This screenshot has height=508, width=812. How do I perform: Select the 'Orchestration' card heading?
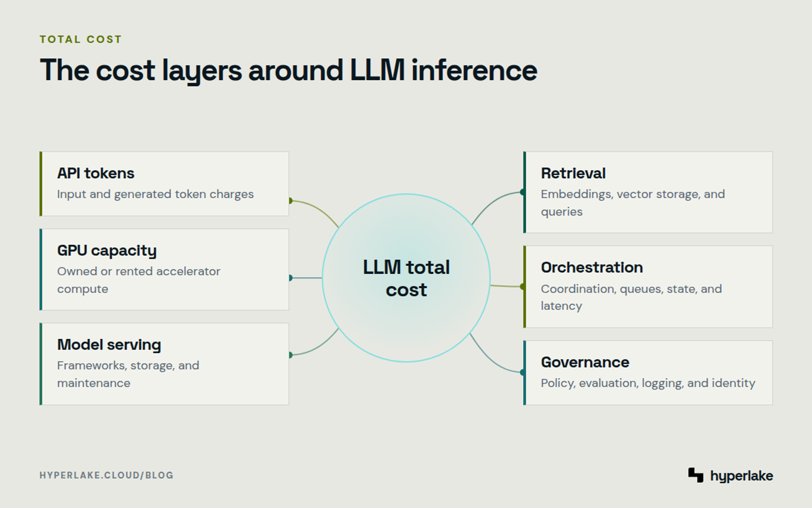(592, 267)
